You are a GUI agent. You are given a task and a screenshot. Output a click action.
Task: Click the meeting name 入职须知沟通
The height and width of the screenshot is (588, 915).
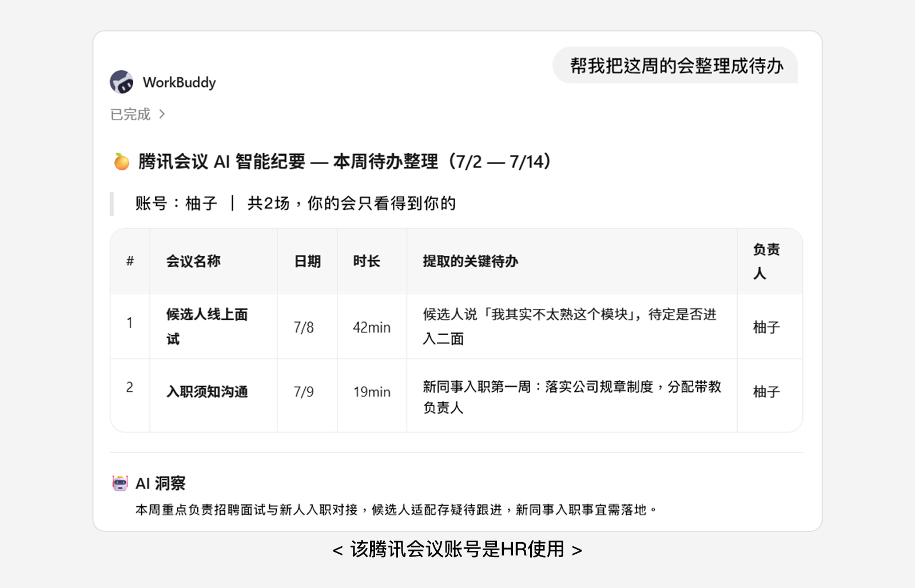pyautogui.click(x=207, y=392)
